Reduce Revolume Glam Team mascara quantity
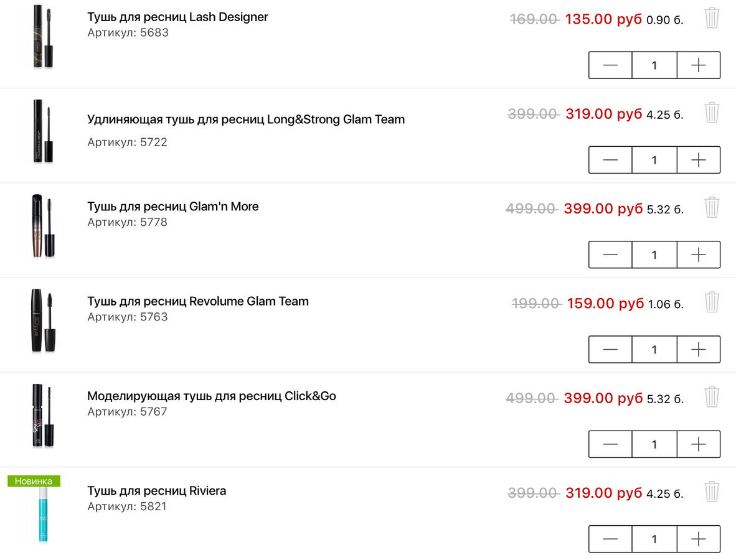Viewport: 736px width, 560px height. [x=610, y=350]
